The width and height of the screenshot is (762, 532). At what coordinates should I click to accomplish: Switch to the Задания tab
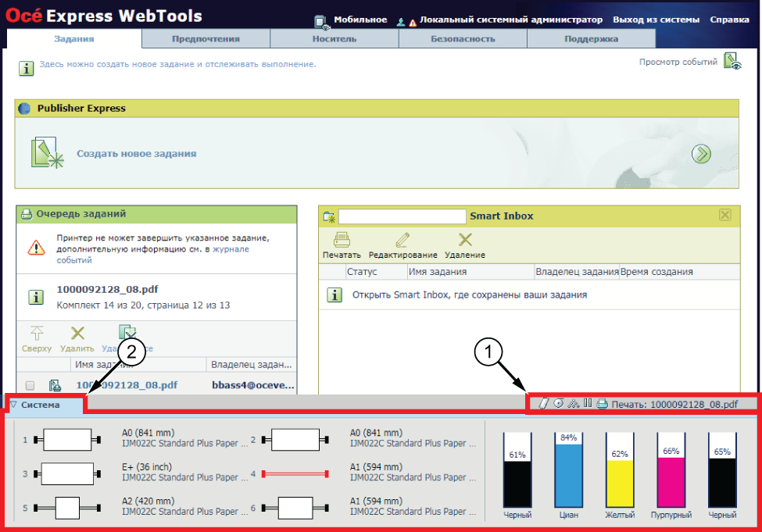tap(74, 39)
